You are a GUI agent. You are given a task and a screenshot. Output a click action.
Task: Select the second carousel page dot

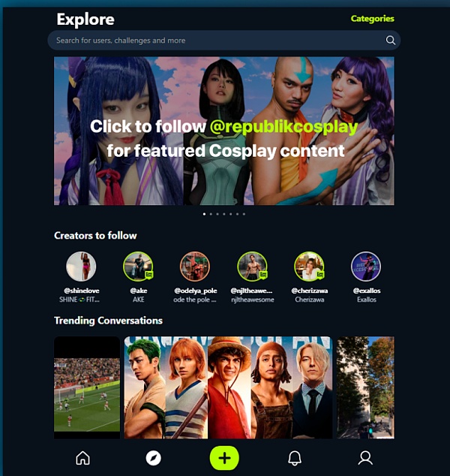coord(211,214)
